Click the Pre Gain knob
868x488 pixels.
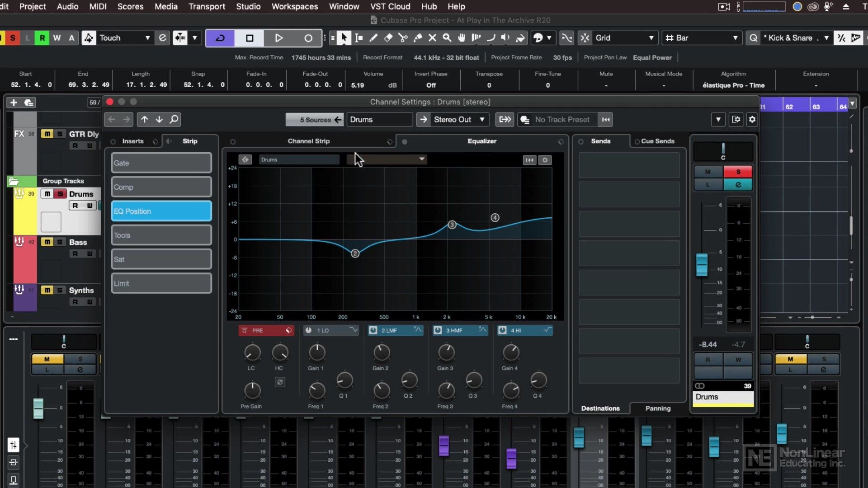click(252, 390)
